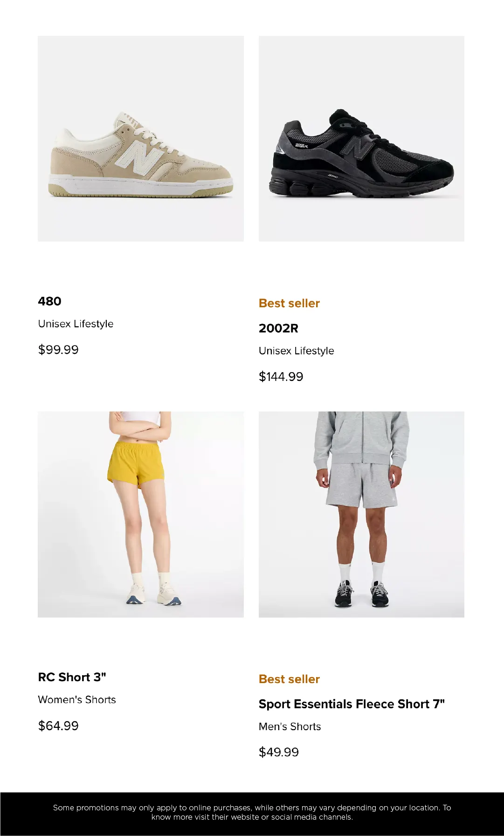Click the 480 product title
The width and height of the screenshot is (504, 836).
(49, 301)
